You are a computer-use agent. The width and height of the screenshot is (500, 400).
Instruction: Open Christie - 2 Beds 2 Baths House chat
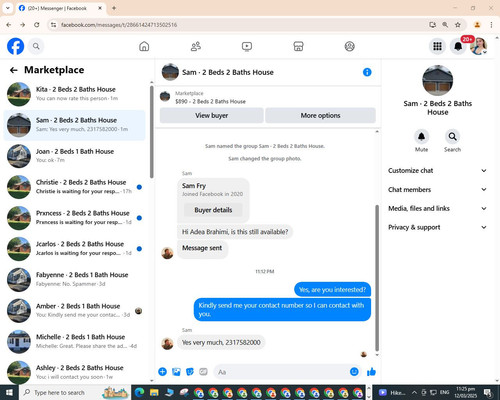click(75, 187)
